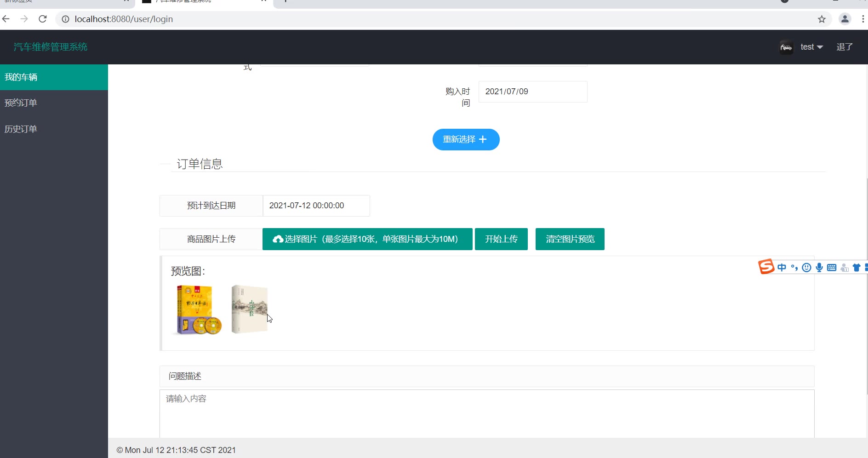Click the 汽车维修管理系统 site title
Viewport: 868px width, 458px height.
click(51, 47)
